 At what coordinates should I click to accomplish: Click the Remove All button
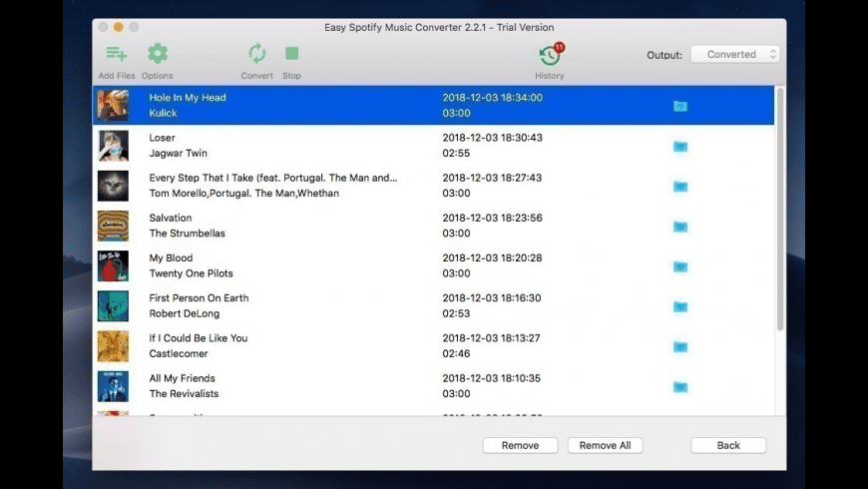click(605, 445)
